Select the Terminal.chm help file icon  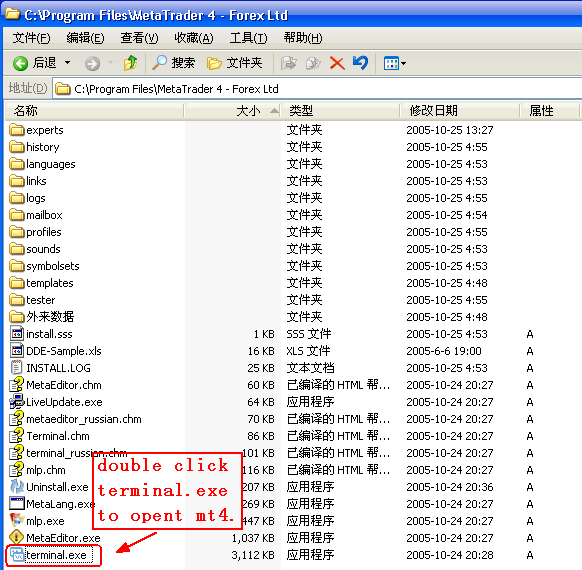pyautogui.click(x=17, y=436)
